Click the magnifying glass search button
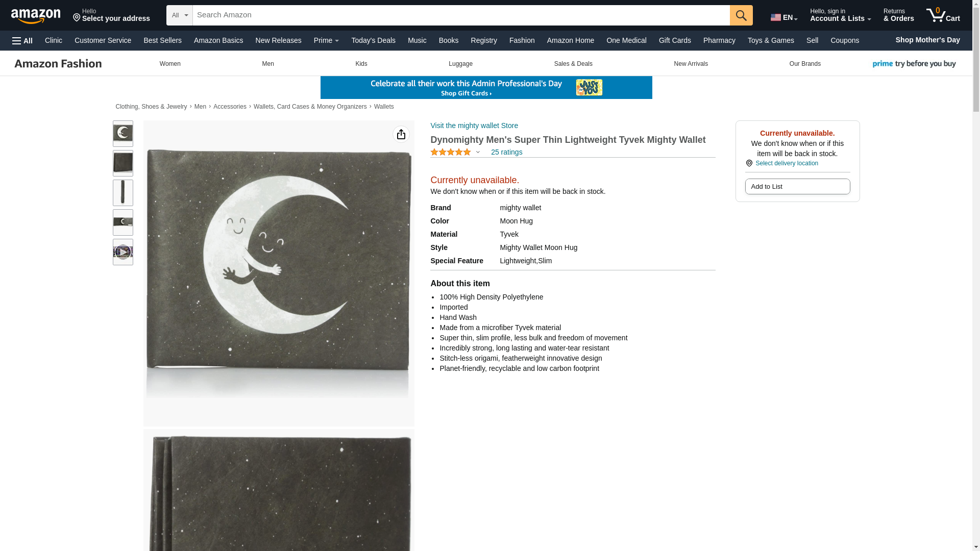980x551 pixels. (x=741, y=15)
